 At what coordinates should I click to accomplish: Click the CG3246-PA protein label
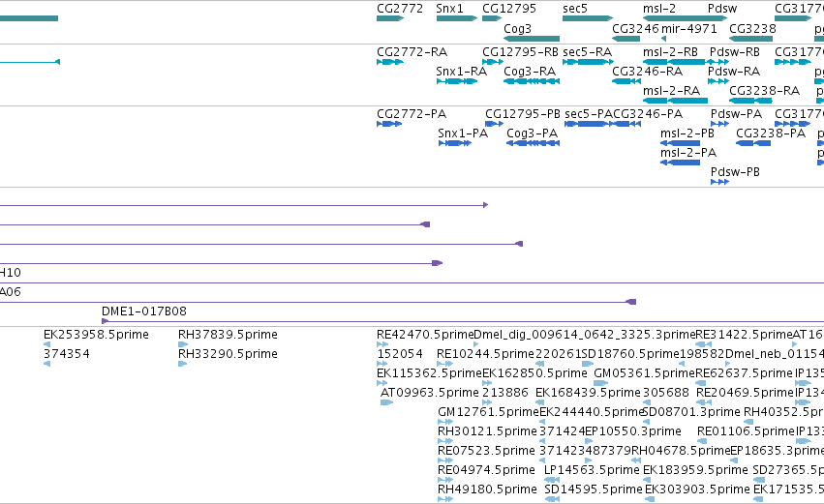click(x=648, y=114)
